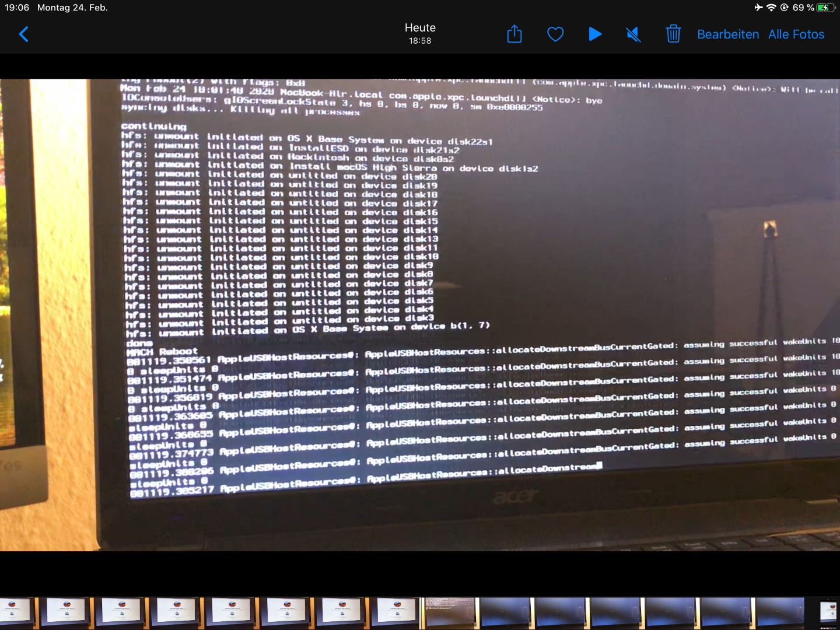Delete this video with the trash icon
The image size is (840, 630).
[673, 34]
